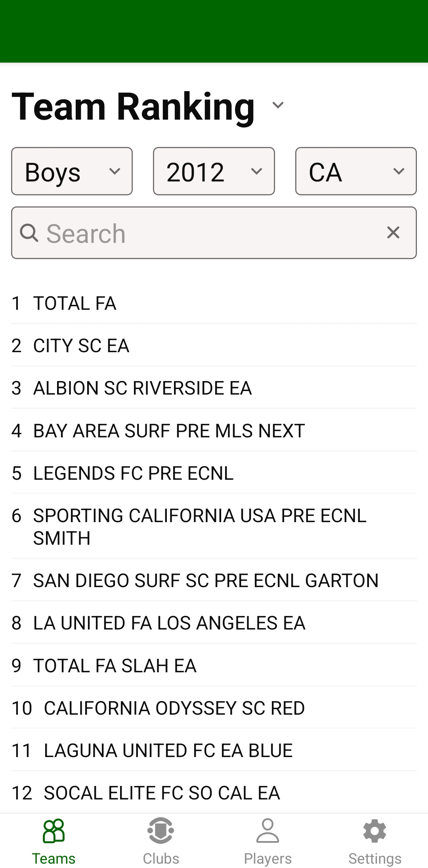Clear the search with the X icon
This screenshot has width=428, height=868.
pyautogui.click(x=393, y=233)
